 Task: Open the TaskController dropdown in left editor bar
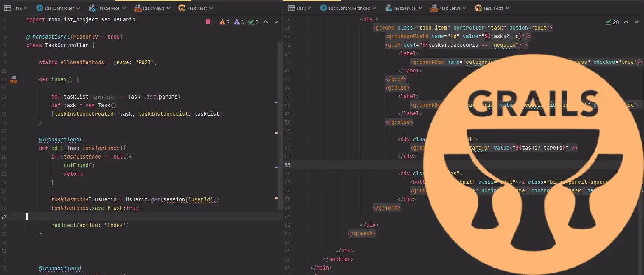click(x=78, y=8)
